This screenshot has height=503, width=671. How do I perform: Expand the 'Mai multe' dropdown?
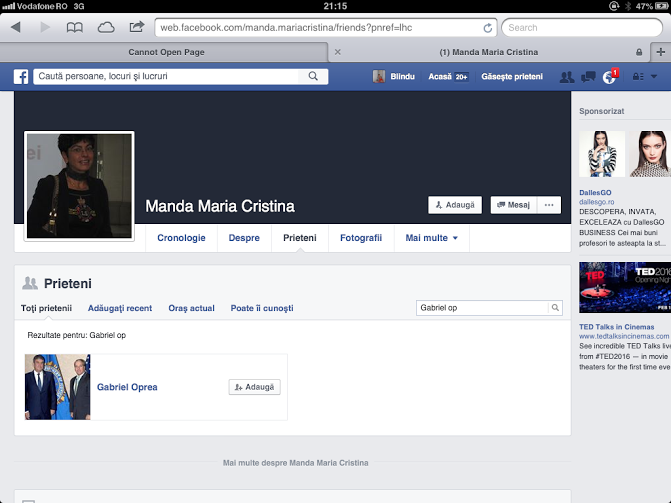[431, 238]
